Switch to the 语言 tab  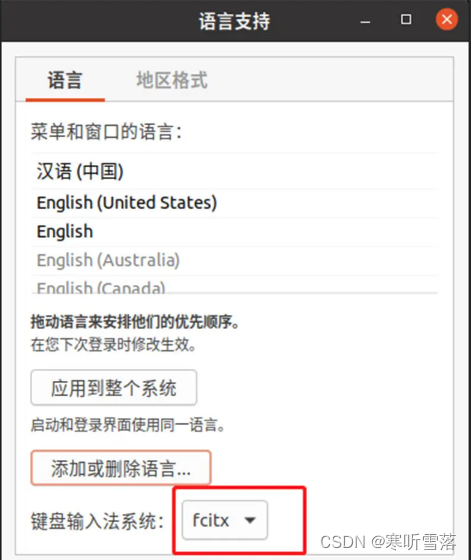(x=65, y=80)
